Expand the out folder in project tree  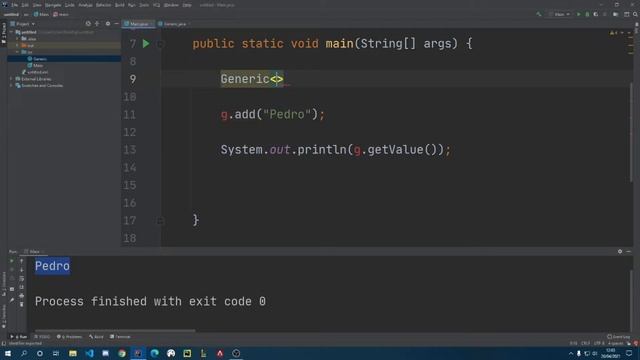click(x=17, y=45)
